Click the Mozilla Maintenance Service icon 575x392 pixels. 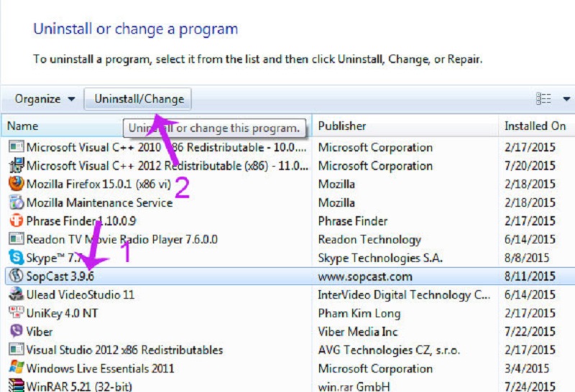point(16,202)
